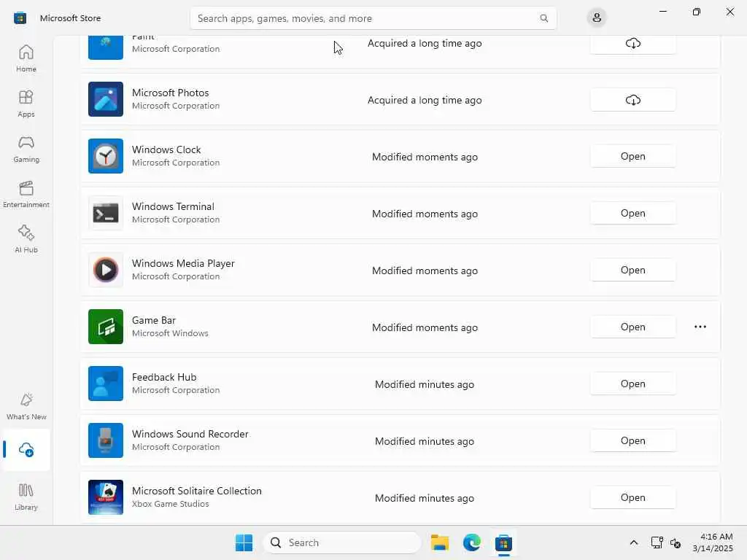Click the Paint app icon
747x560 pixels.
coord(106,47)
